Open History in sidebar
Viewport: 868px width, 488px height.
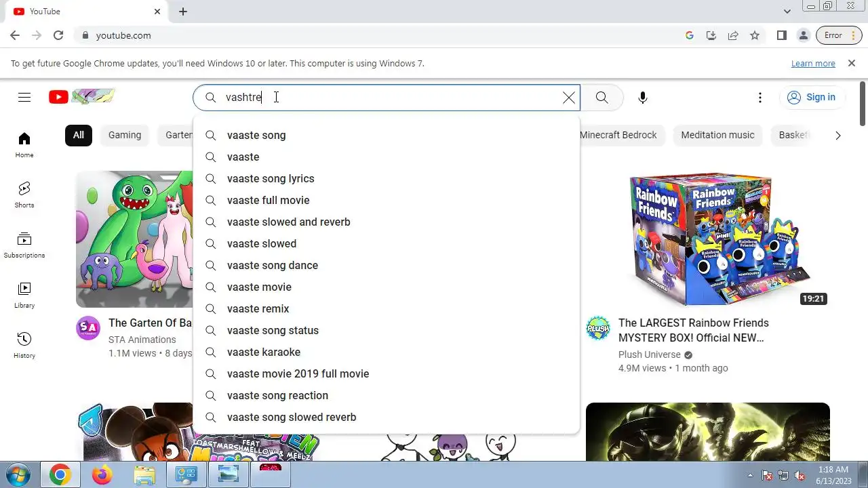[x=24, y=346]
